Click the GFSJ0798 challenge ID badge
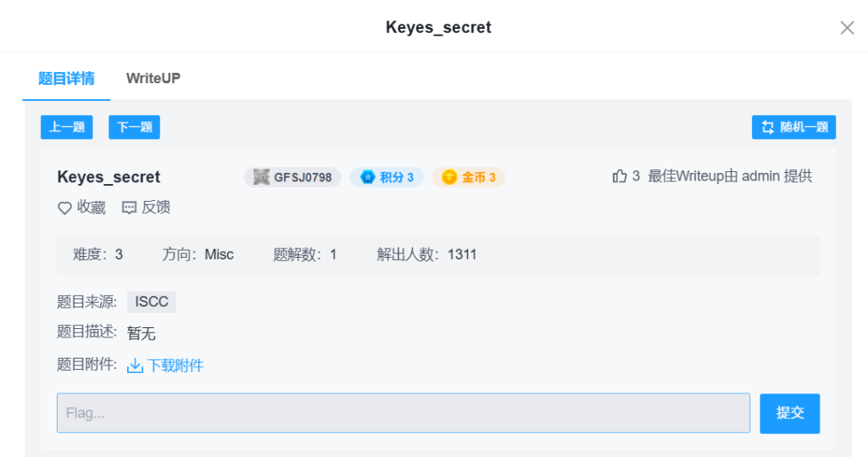The width and height of the screenshot is (868, 457). 292,177
